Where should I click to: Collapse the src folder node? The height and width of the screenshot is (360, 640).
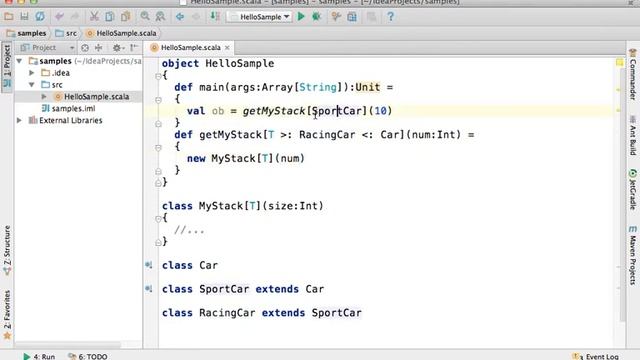pos(31,85)
